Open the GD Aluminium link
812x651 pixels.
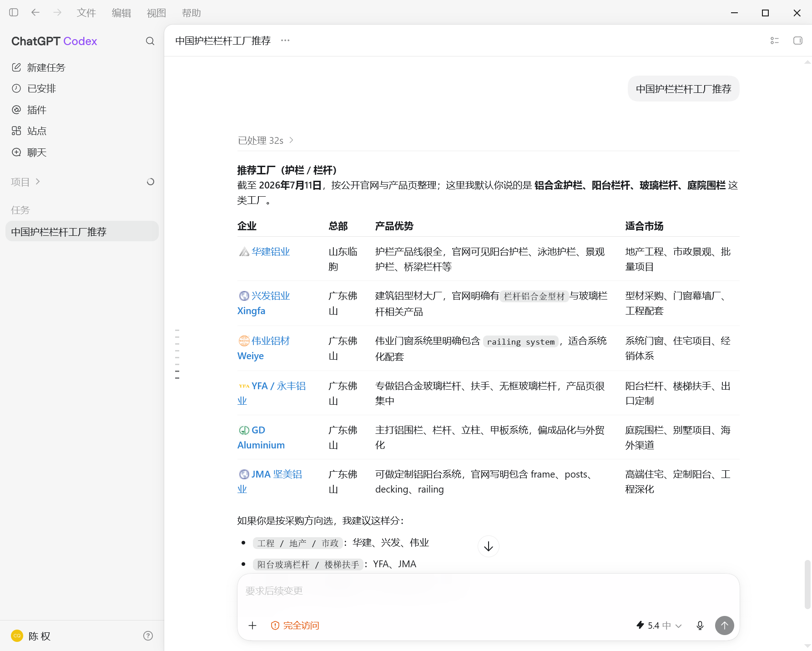coord(261,437)
